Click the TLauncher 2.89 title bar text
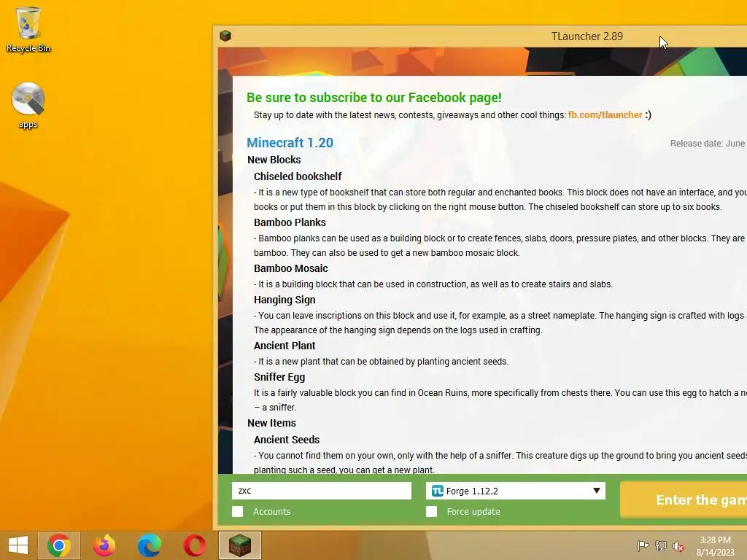This screenshot has width=747, height=560. click(587, 36)
